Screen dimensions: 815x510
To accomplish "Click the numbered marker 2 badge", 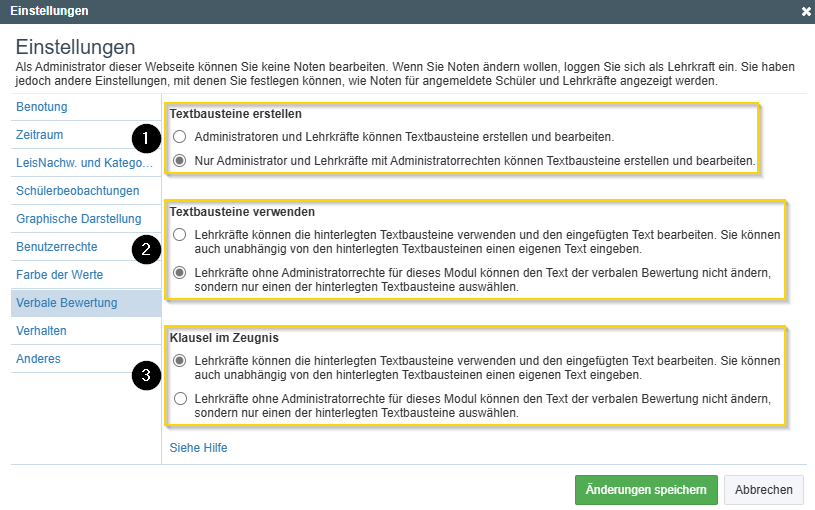I will click(x=147, y=249).
